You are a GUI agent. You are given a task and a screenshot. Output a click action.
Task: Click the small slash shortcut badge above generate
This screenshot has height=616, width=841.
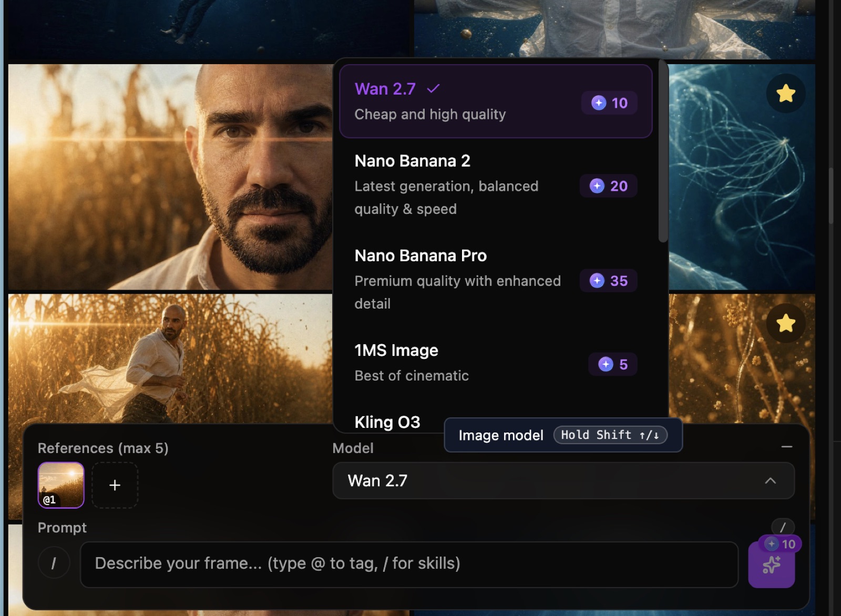click(x=783, y=527)
